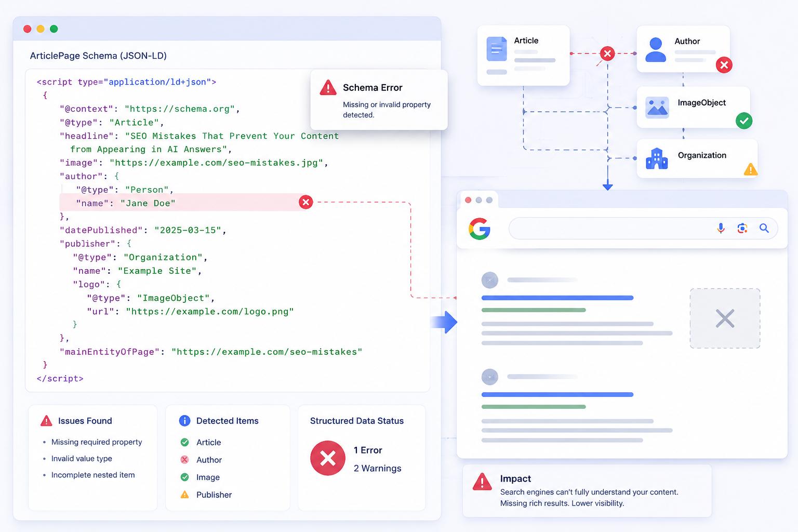Select the Article schema card
The height and width of the screenshot is (532, 798).
[x=524, y=56]
